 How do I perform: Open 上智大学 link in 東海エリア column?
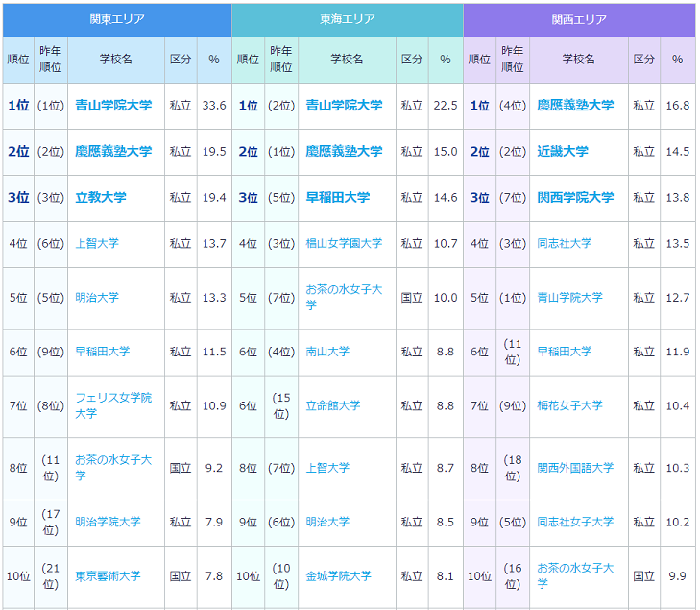point(327,468)
